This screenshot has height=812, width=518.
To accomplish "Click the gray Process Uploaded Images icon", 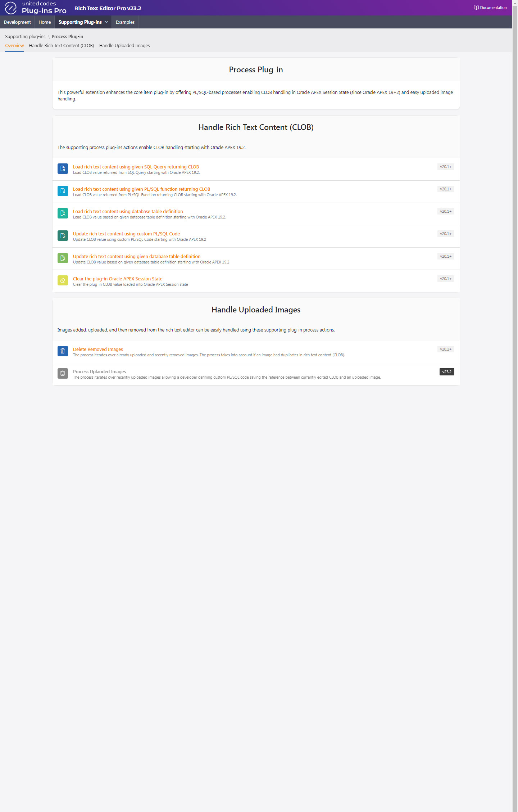I will (63, 373).
